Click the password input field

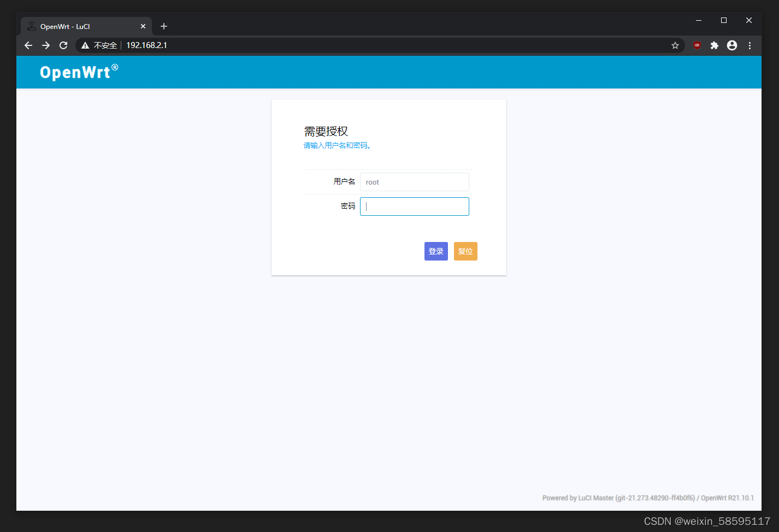(x=415, y=206)
